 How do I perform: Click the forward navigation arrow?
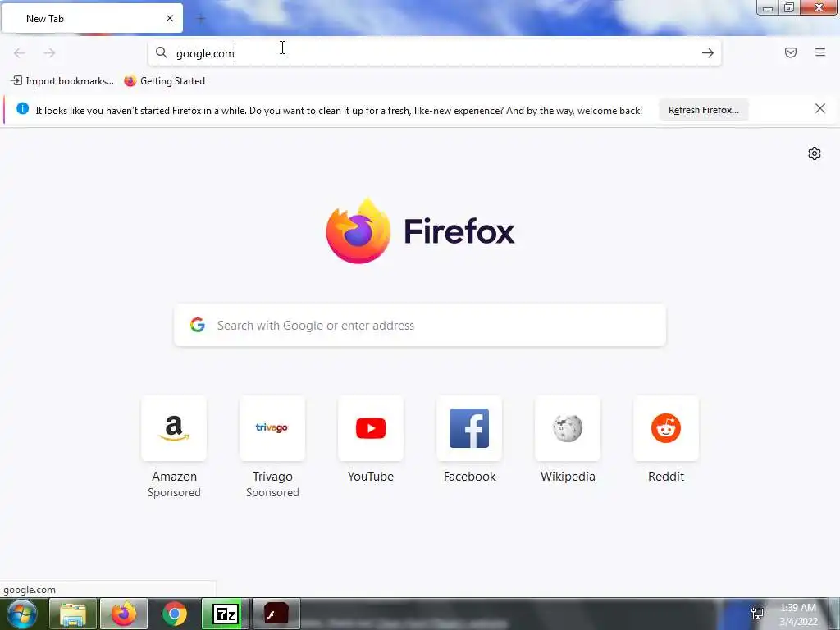(49, 52)
